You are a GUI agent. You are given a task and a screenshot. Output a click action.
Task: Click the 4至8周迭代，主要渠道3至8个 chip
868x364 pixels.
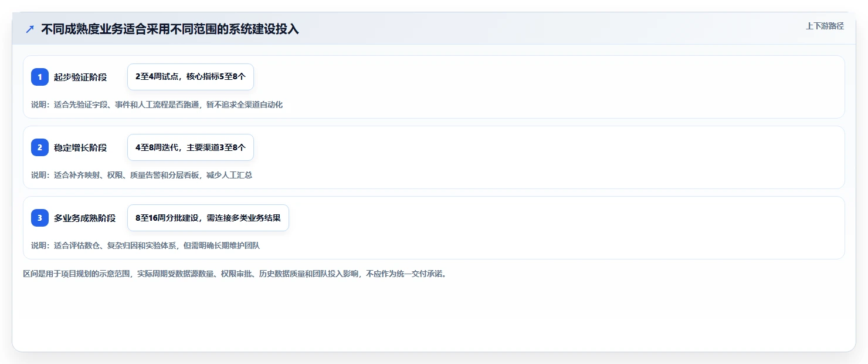[191, 147]
